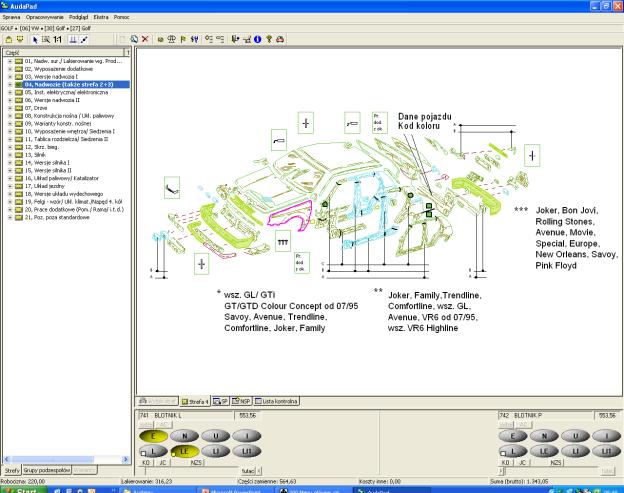Click left panel horizontal scrollbar thumb

pyautogui.click(x=52, y=459)
